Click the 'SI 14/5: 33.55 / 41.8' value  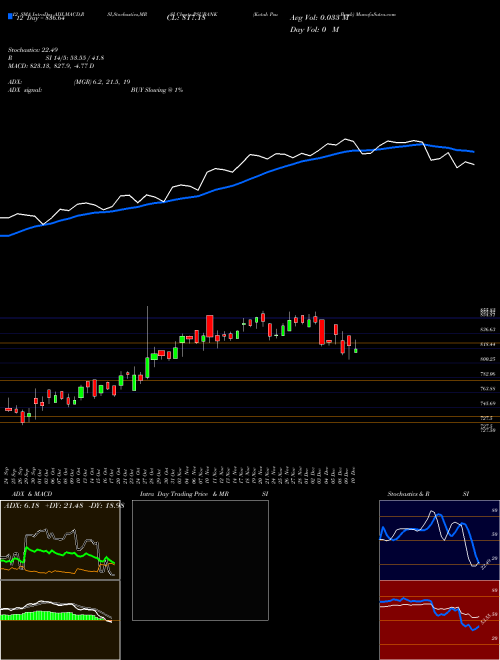click(x=75, y=58)
